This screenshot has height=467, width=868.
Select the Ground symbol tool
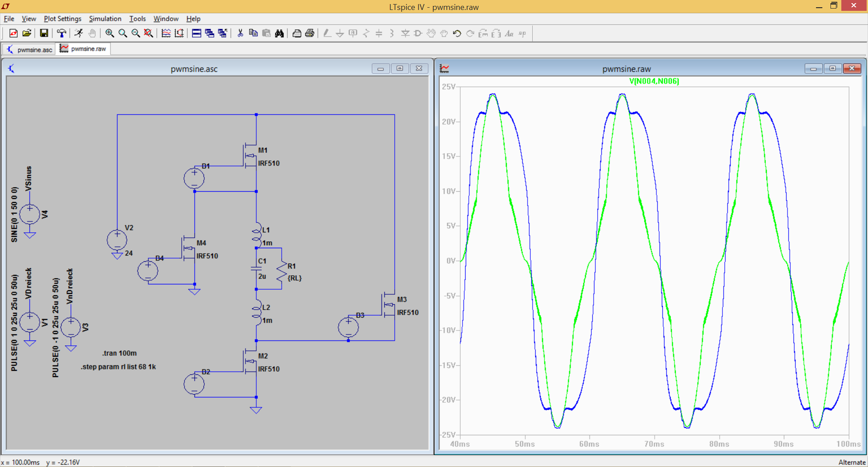[340, 33]
